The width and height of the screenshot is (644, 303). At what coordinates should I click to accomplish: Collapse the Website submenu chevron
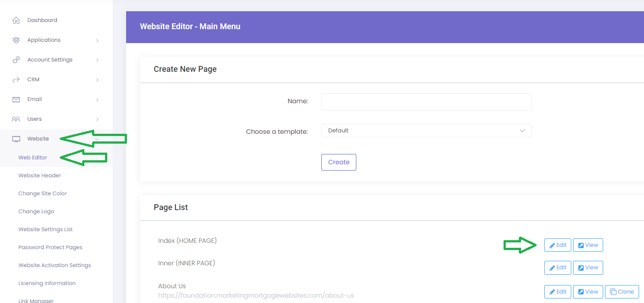point(96,139)
